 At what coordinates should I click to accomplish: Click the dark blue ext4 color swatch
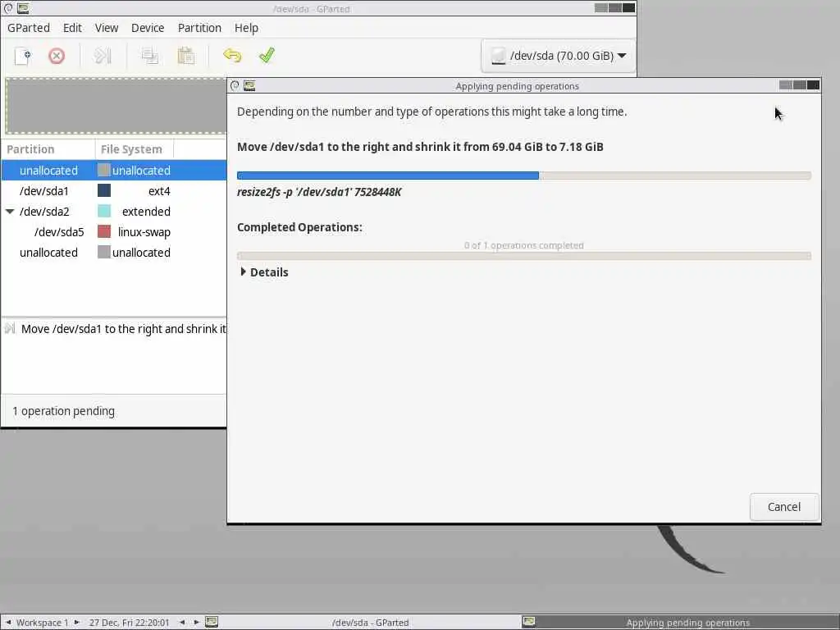104,190
